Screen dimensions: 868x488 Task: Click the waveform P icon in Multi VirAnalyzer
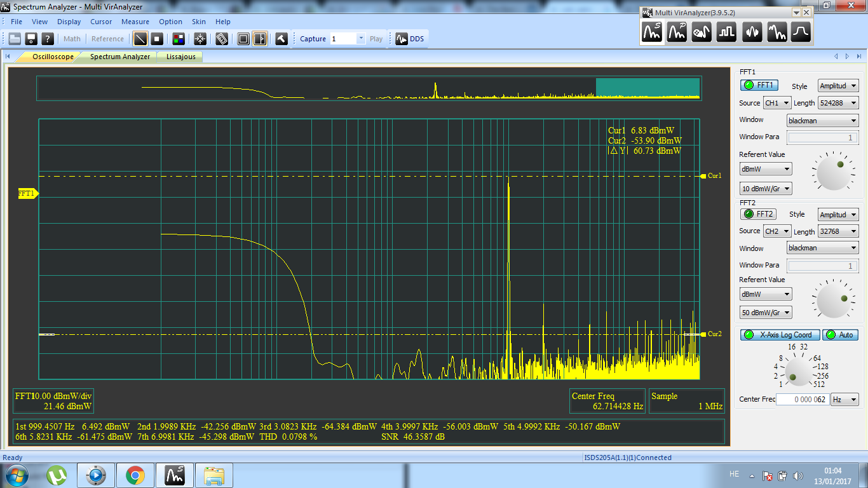click(x=677, y=32)
